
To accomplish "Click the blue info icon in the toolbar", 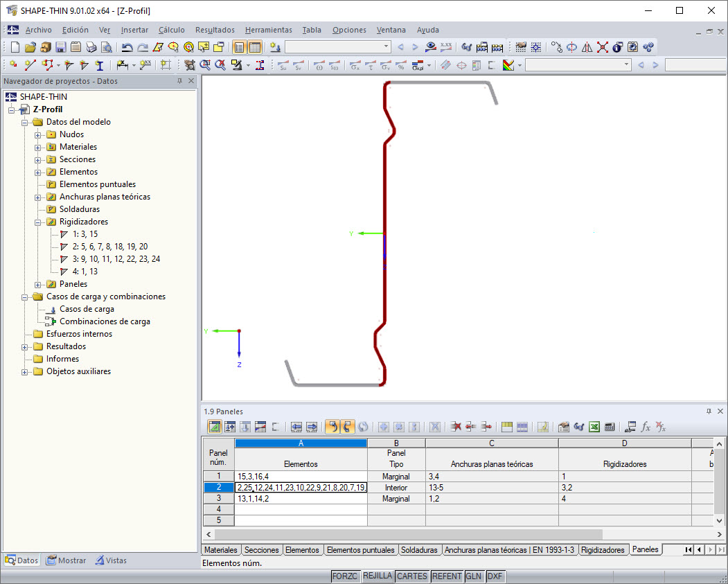I will click(617, 47).
